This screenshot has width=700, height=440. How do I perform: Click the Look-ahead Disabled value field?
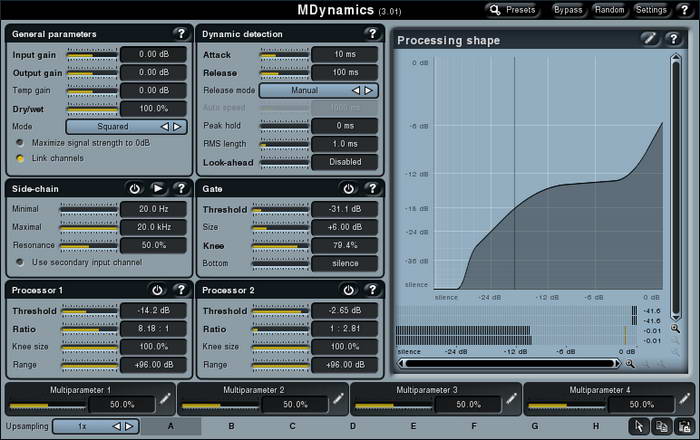(x=345, y=162)
